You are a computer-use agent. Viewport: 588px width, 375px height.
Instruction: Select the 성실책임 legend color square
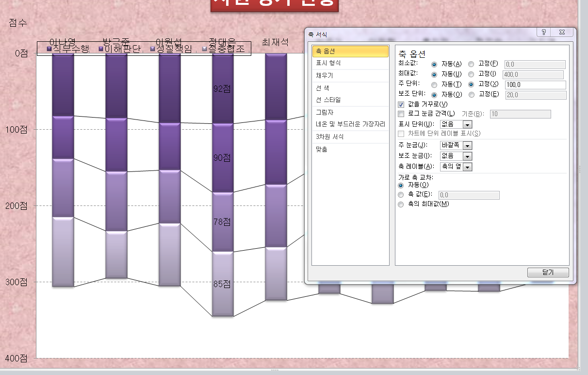[x=153, y=49]
